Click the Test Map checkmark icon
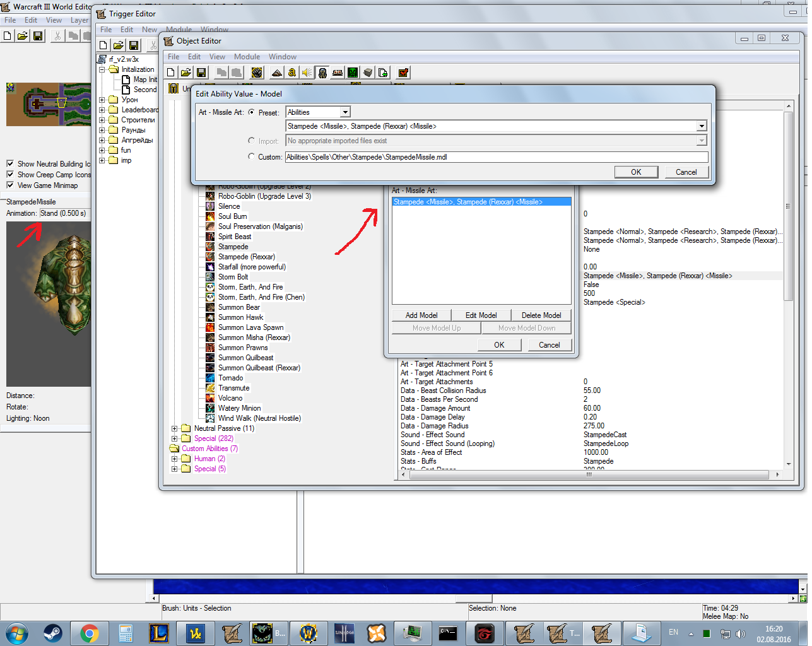 (x=403, y=73)
